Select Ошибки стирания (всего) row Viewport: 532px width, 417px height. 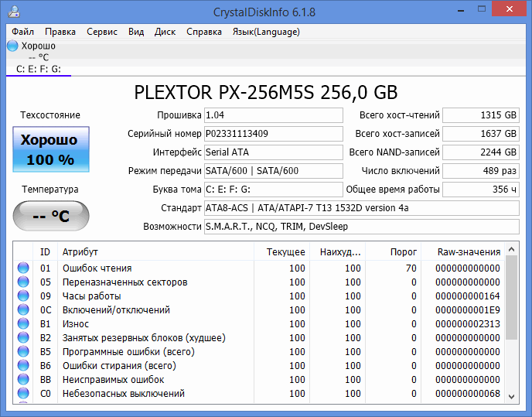click(x=259, y=365)
